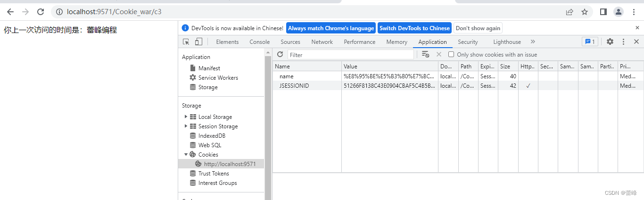The height and width of the screenshot is (200, 644).
Task: Open the issues counter badge showing 1
Action: [x=590, y=42]
